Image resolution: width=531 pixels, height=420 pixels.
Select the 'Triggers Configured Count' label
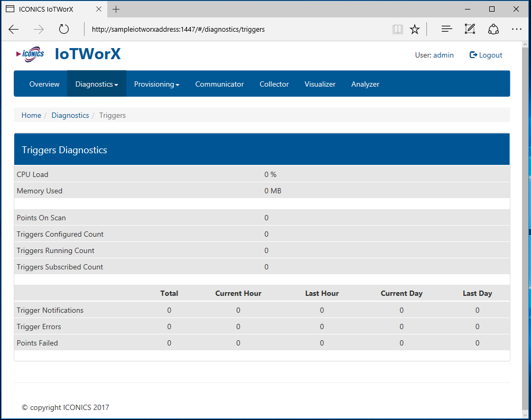pyautogui.click(x=60, y=234)
